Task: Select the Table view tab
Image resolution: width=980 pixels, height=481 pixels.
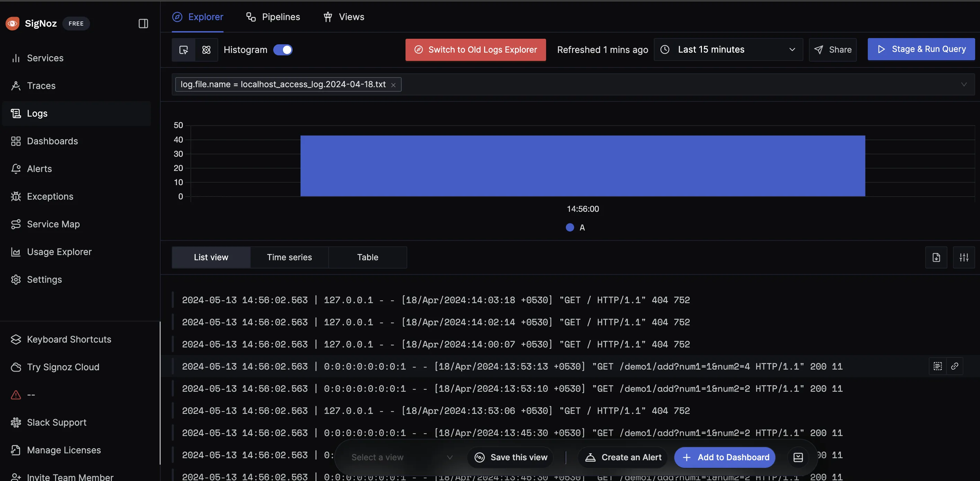Action: tap(367, 257)
